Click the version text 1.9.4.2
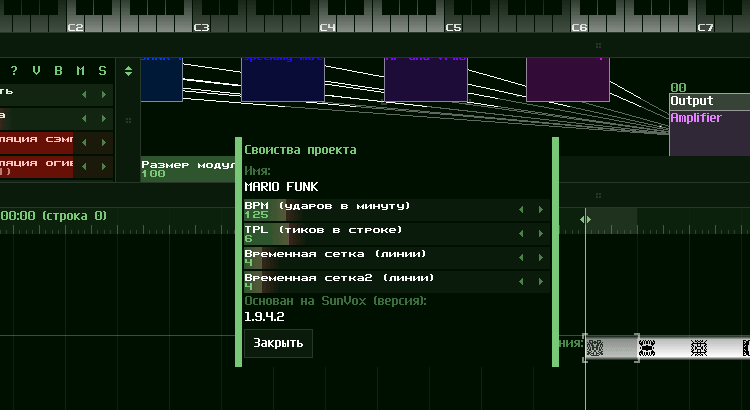Image resolution: width=750 pixels, height=410 pixels. [x=264, y=317]
